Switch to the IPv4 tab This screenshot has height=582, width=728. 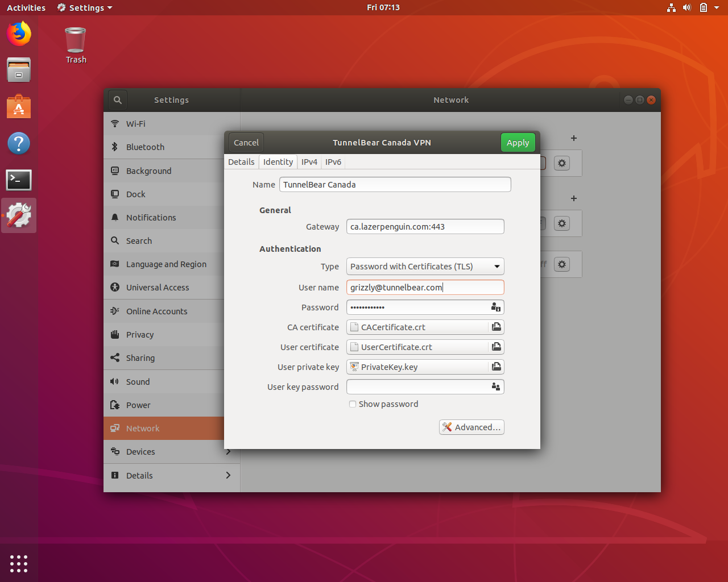coord(309,162)
